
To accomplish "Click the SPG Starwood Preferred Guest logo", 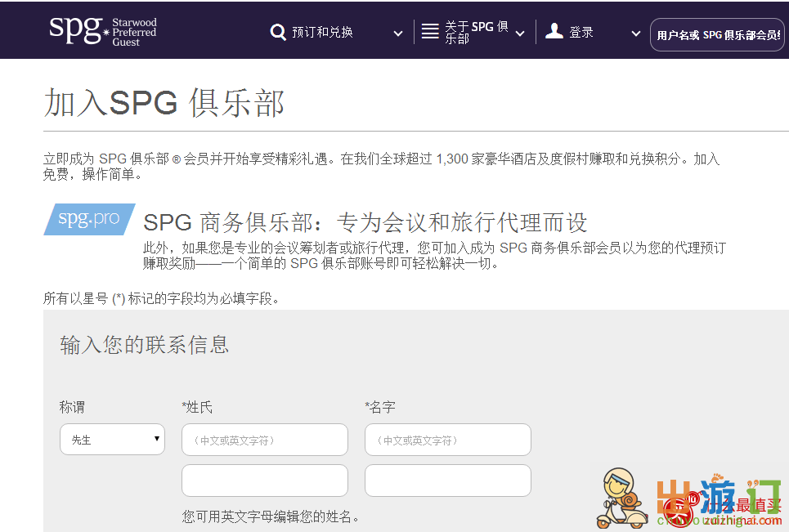I will pos(103,32).
